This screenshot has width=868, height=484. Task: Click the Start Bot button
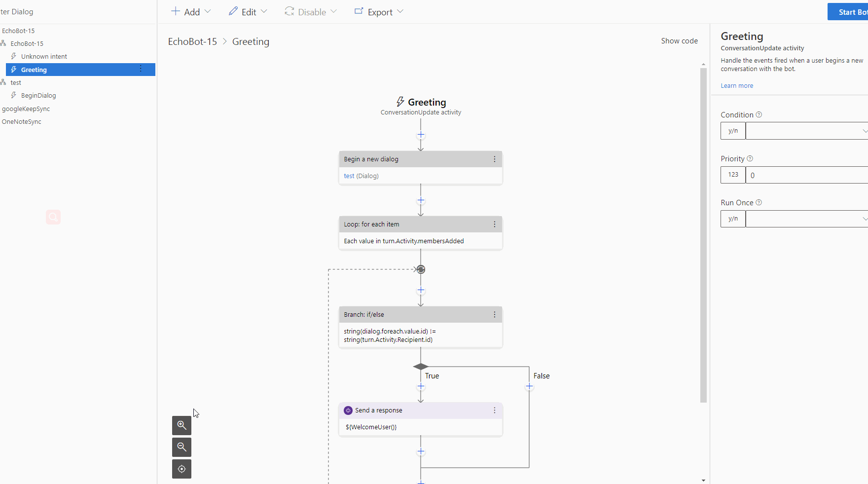point(848,12)
